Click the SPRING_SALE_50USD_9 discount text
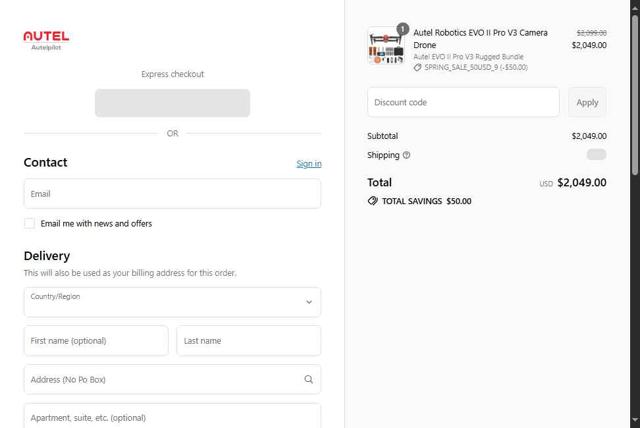This screenshot has height=428, width=640. tap(476, 68)
